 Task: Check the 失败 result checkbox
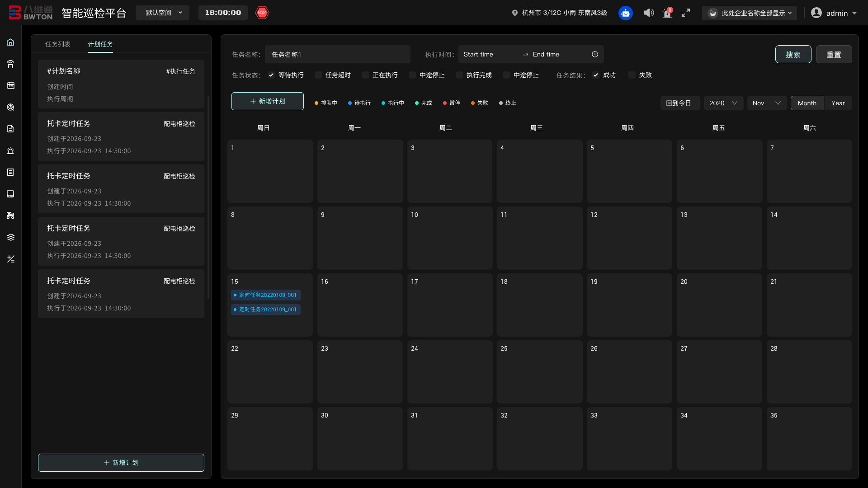[x=632, y=75]
